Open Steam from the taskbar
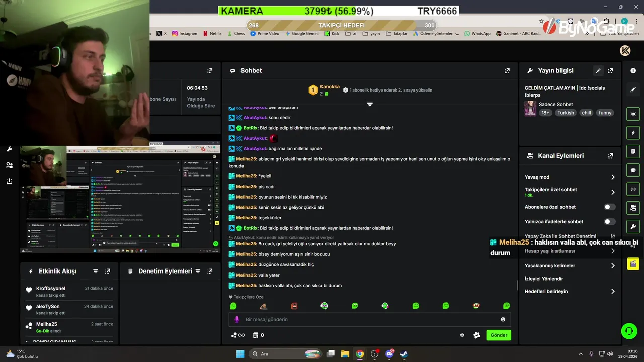The width and height of the screenshot is (644, 362). [x=404, y=354]
